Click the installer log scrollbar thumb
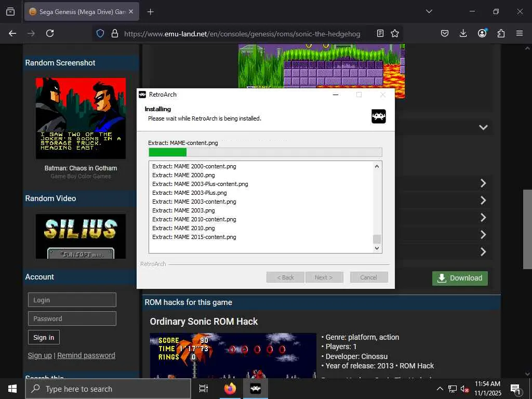This screenshot has height=399, width=532. (377, 239)
